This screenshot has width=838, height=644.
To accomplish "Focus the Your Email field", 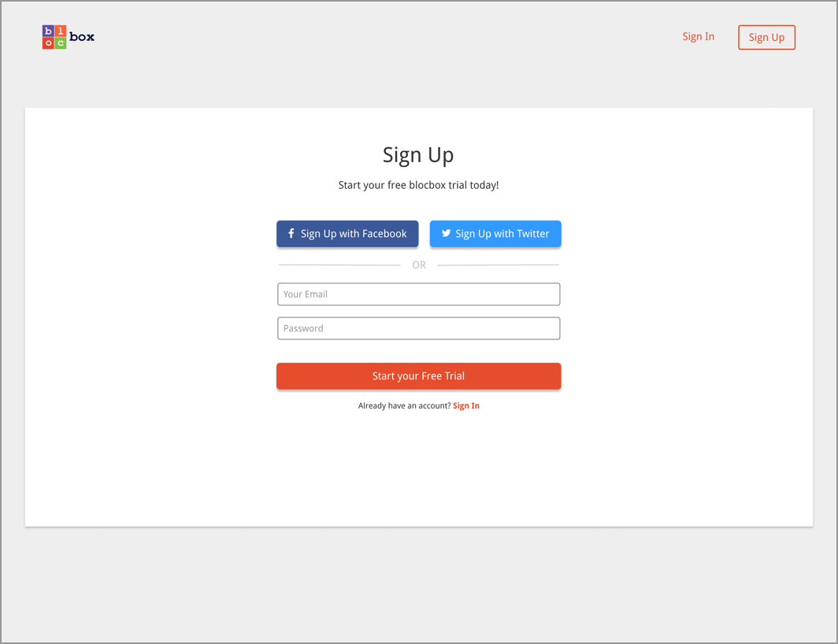I will coord(418,294).
